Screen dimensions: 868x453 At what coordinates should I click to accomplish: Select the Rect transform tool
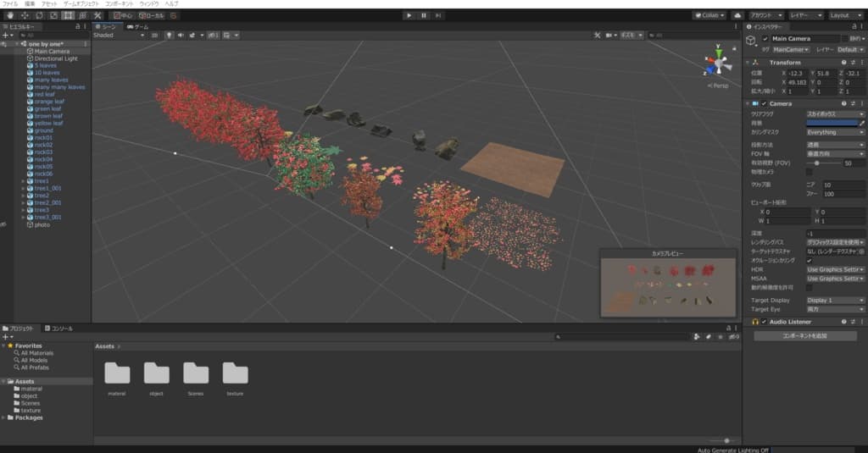pyautogui.click(x=68, y=15)
